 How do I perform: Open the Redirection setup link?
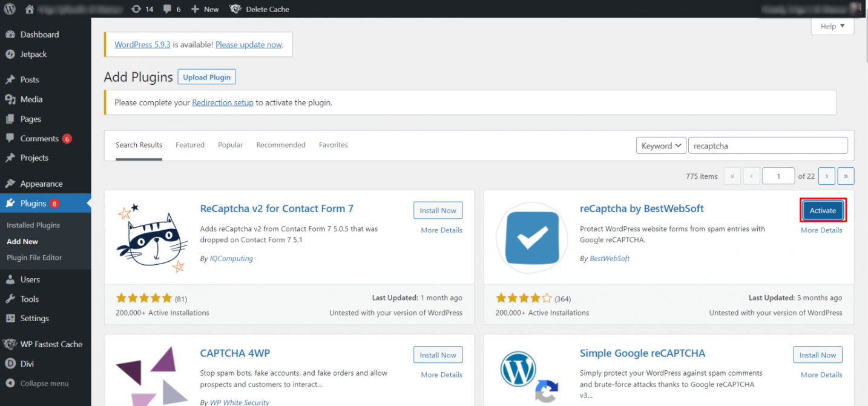point(223,102)
